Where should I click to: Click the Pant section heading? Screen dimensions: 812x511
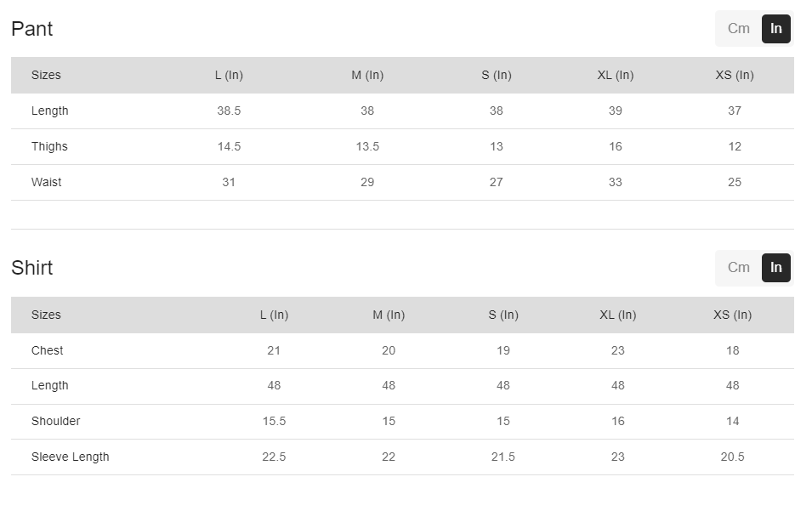[32, 29]
